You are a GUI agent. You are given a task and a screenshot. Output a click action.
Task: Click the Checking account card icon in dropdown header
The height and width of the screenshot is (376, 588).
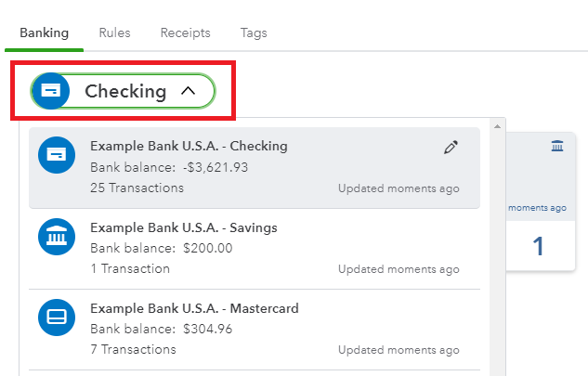click(50, 91)
